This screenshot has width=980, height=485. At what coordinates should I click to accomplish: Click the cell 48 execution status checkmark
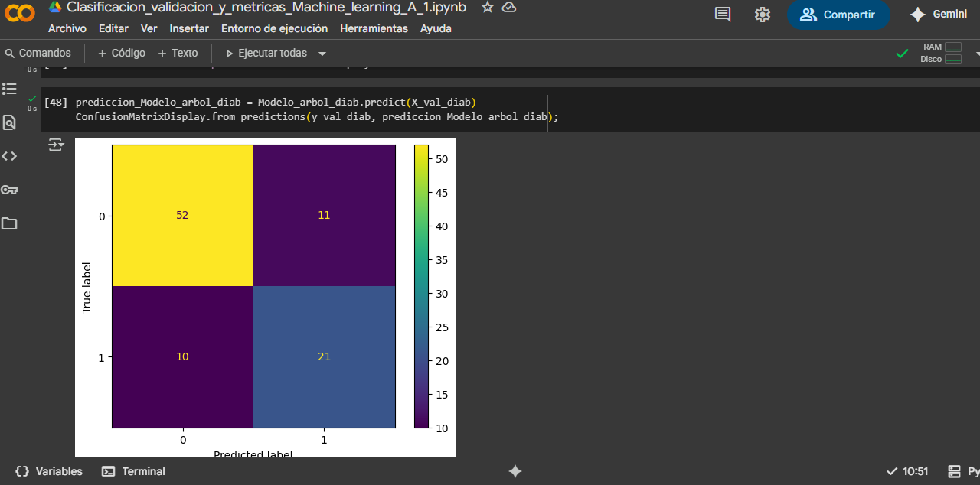tap(32, 99)
